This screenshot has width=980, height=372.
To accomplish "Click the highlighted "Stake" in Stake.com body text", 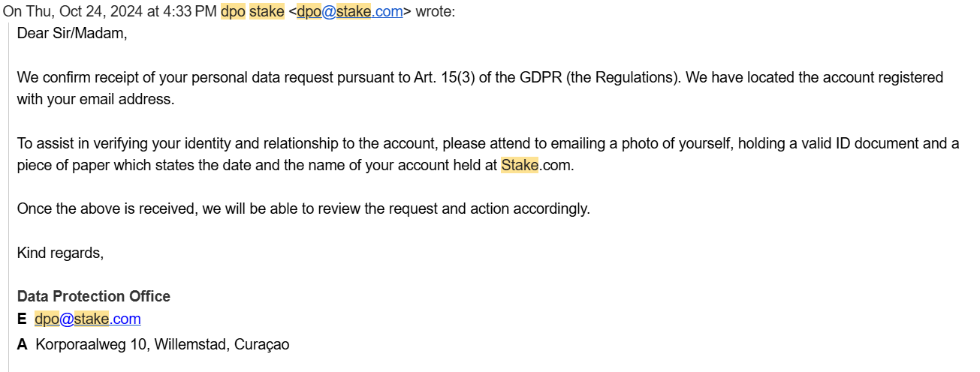I will 520,165.
